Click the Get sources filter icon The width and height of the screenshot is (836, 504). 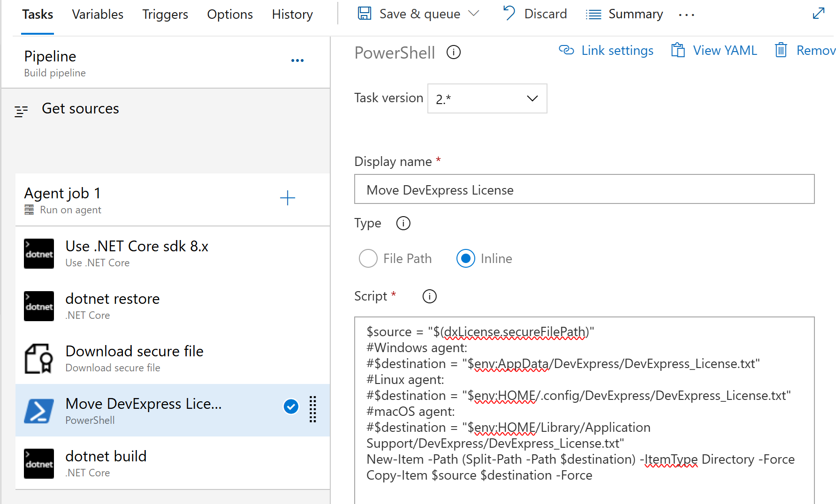tap(21, 111)
